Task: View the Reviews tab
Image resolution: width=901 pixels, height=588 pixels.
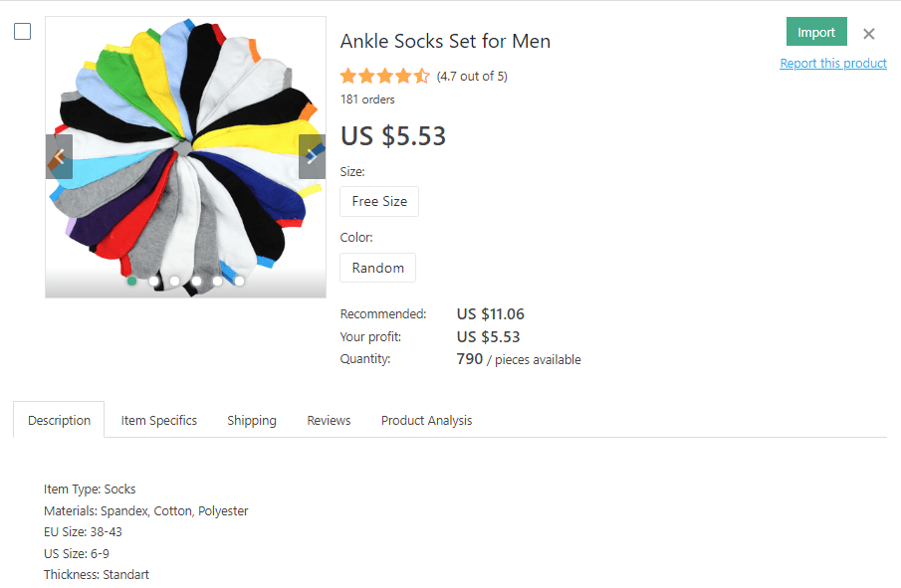Action: [x=329, y=420]
